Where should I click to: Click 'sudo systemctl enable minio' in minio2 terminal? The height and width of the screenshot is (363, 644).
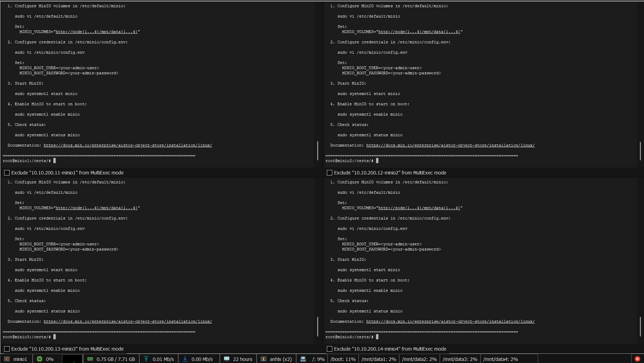pos(370,114)
